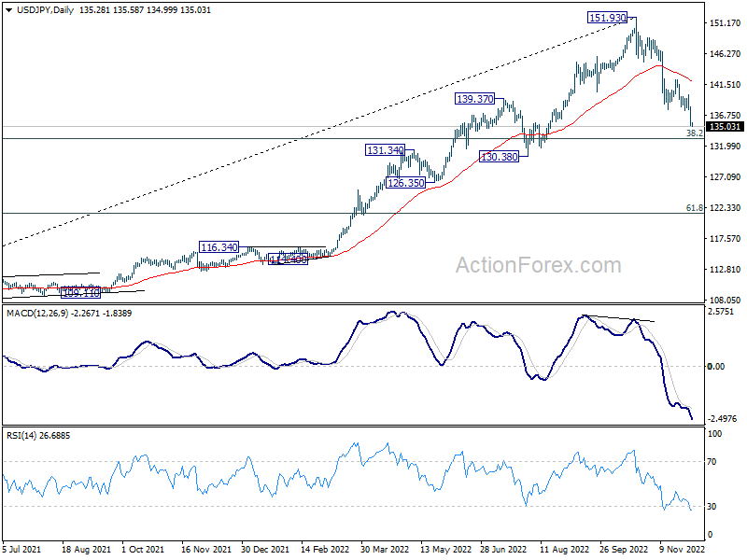Open the USDJPY symbol dropdown arrow
Image resolution: width=747 pixels, height=560 pixels.
(8, 10)
